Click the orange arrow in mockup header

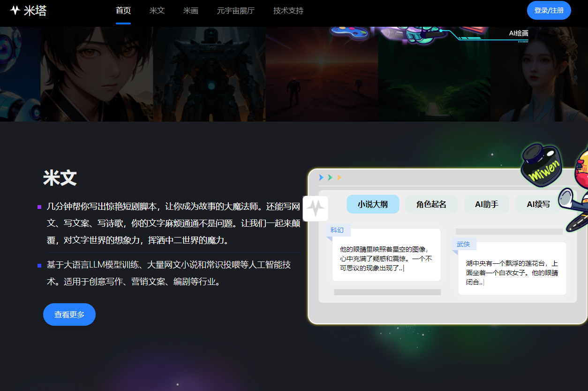339,177
